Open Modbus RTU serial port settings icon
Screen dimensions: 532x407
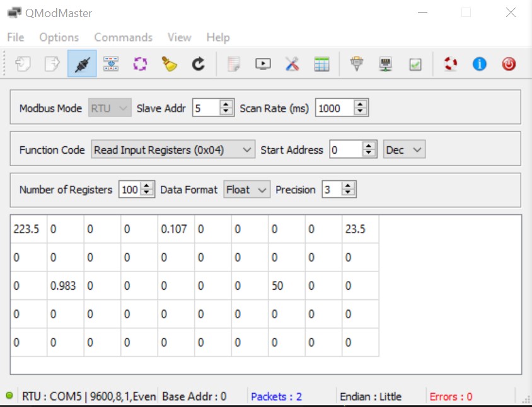[357, 64]
